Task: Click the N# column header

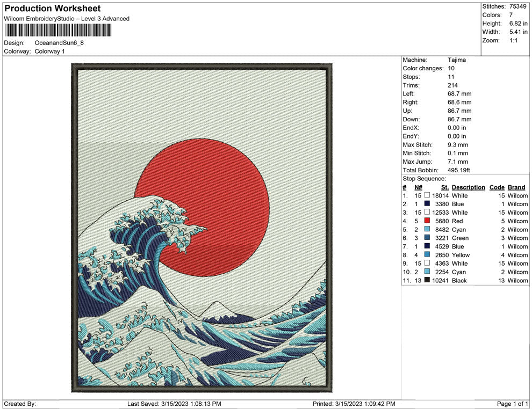Action: point(418,187)
